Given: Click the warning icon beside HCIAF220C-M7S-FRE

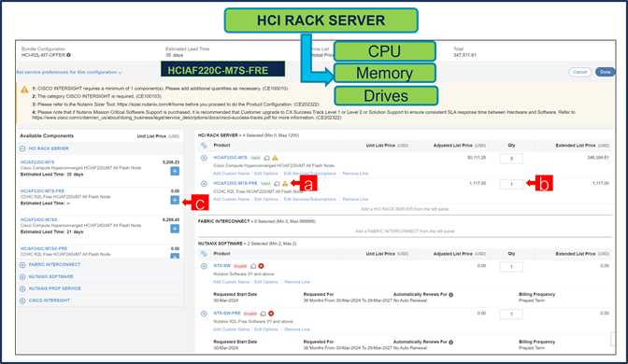Looking at the screenshot, I should tap(285, 184).
